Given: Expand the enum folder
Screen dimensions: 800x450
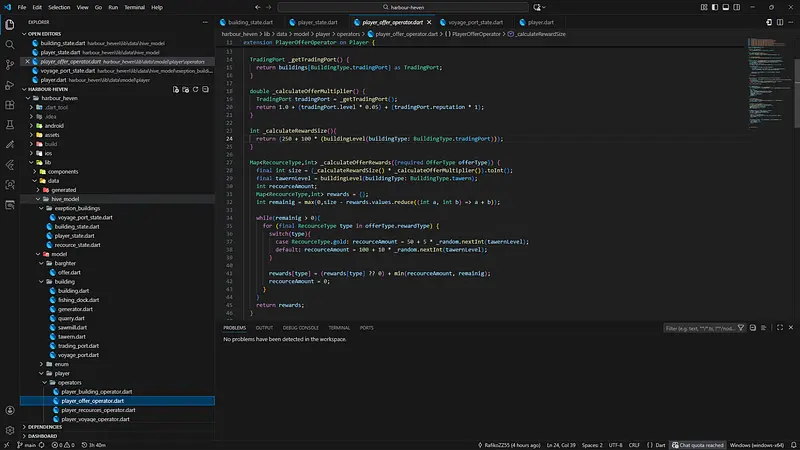Looking at the screenshot, I should [x=62, y=364].
